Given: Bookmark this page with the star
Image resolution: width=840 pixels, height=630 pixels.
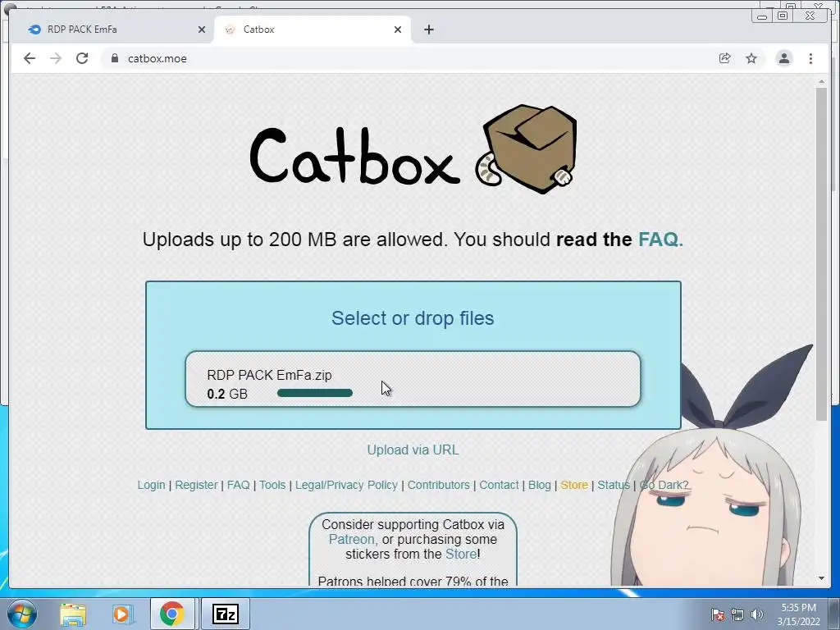Looking at the screenshot, I should tap(751, 58).
